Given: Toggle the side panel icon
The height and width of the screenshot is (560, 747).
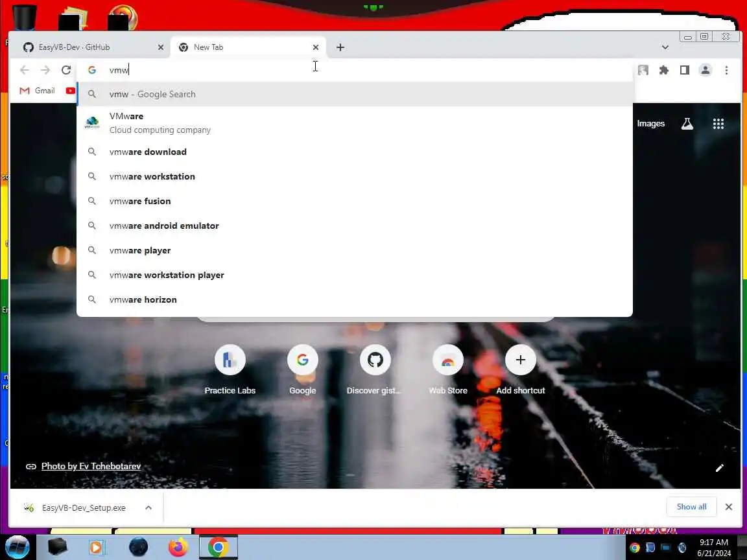Looking at the screenshot, I should pos(685,70).
